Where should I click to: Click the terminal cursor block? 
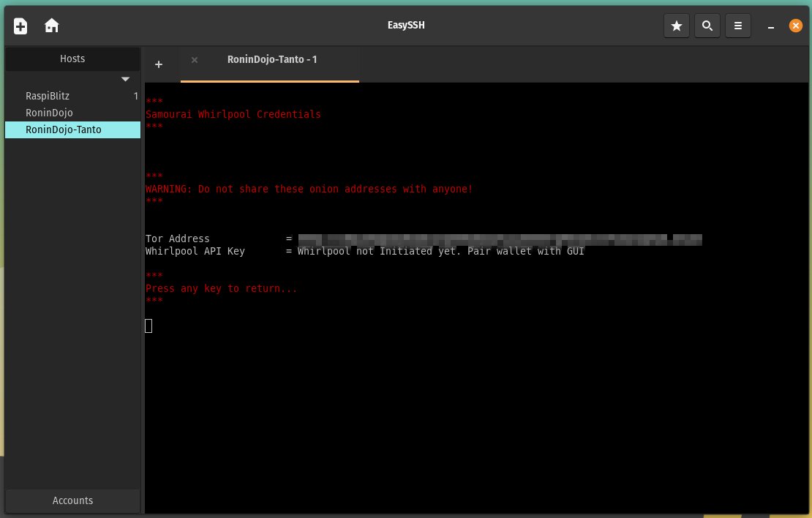[x=149, y=326]
